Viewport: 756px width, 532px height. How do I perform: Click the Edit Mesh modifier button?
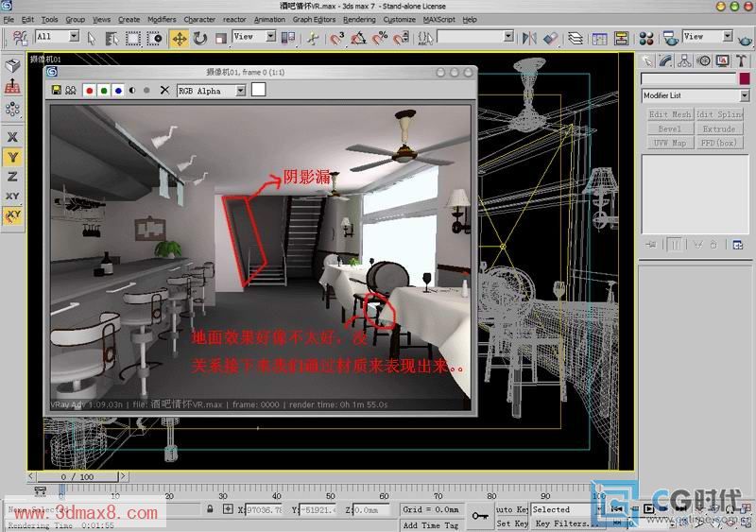670,114
